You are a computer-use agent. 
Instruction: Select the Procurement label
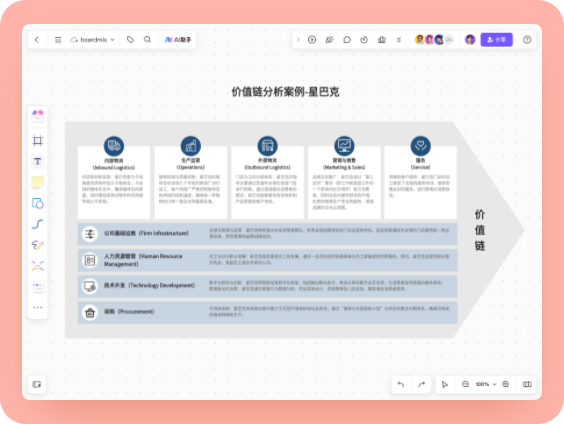click(129, 311)
